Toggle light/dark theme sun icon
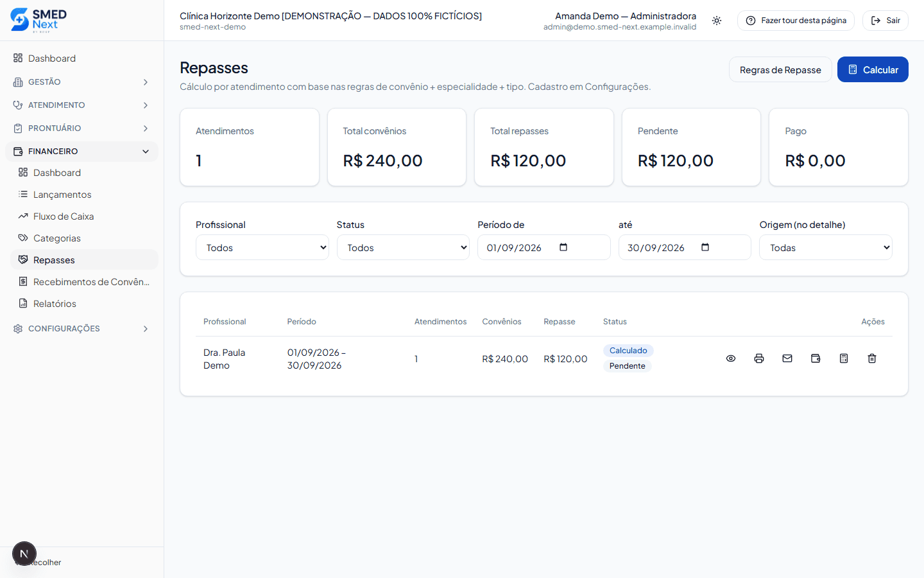Image resolution: width=924 pixels, height=578 pixels. [x=717, y=21]
